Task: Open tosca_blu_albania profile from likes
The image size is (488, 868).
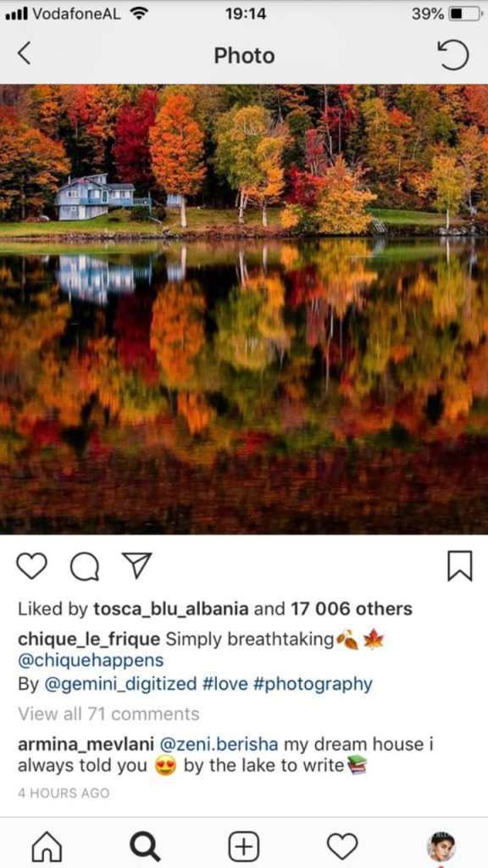Action: point(171,609)
